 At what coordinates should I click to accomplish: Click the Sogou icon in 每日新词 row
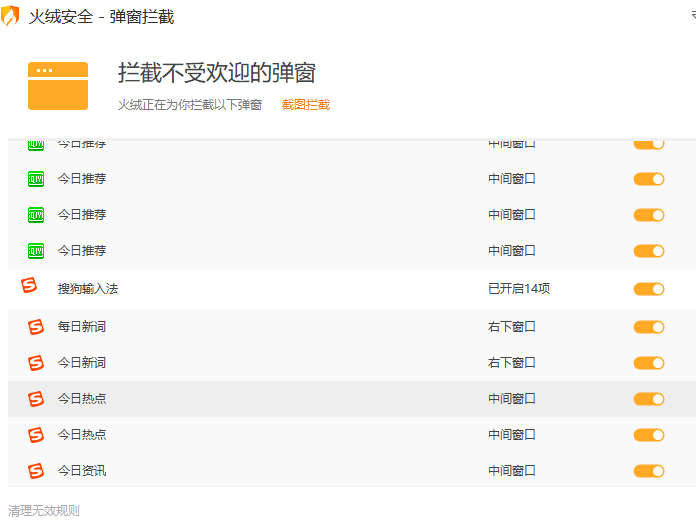(x=36, y=327)
